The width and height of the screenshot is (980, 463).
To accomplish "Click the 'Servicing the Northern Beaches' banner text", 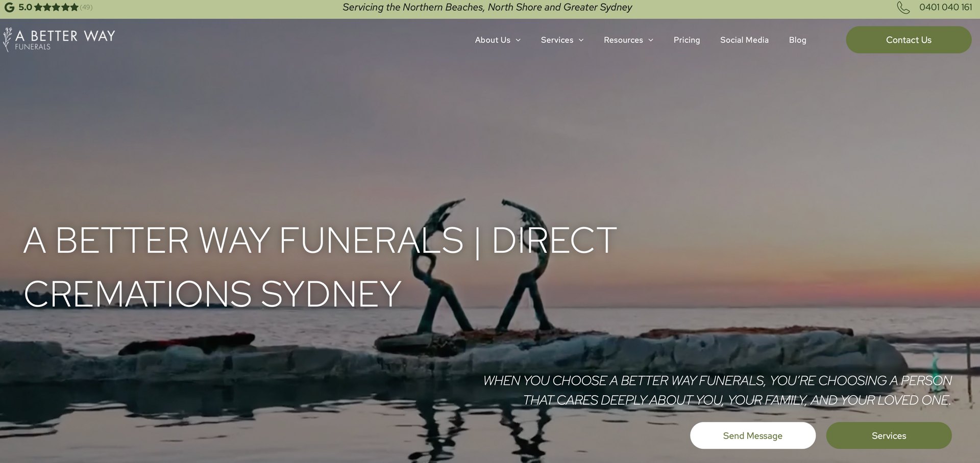I will click(x=487, y=7).
